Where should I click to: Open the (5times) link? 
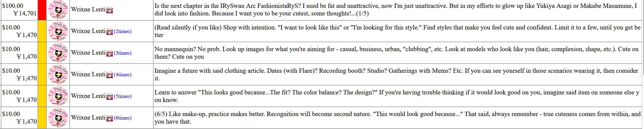123,96
